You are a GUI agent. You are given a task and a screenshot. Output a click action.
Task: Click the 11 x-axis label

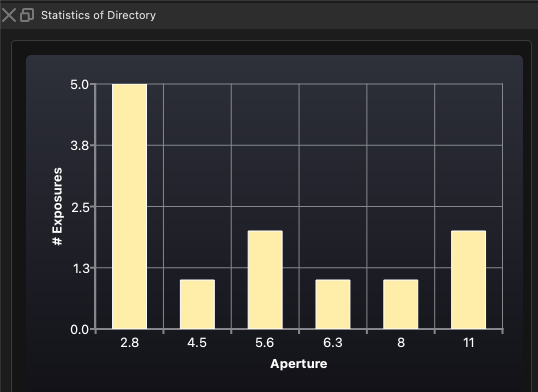point(468,343)
